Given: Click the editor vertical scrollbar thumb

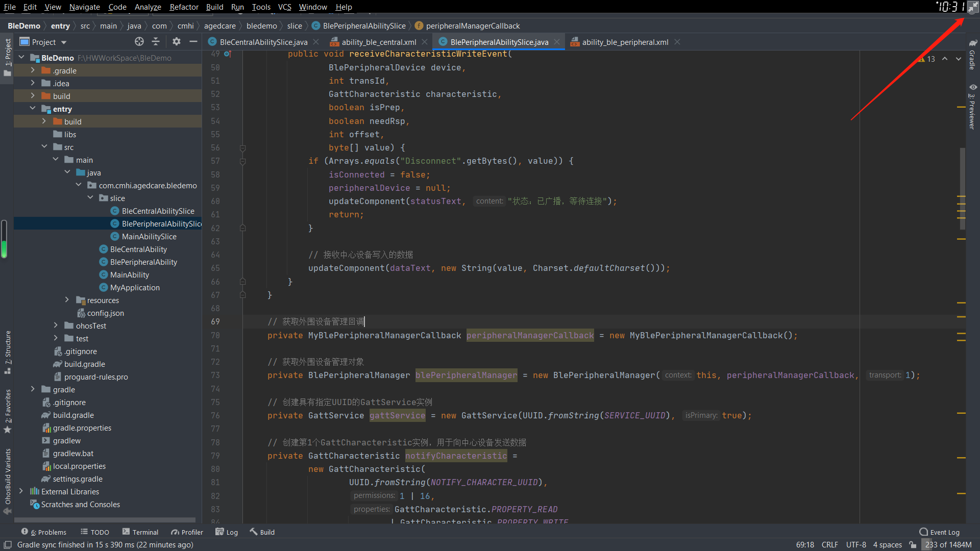Looking at the screenshot, I should coord(962,189).
